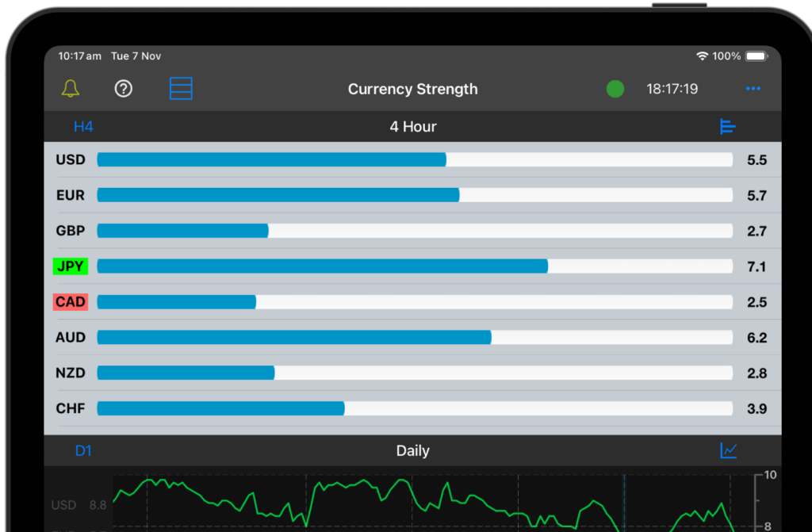
Task: Select the Daily header tab
Action: pyautogui.click(x=412, y=450)
